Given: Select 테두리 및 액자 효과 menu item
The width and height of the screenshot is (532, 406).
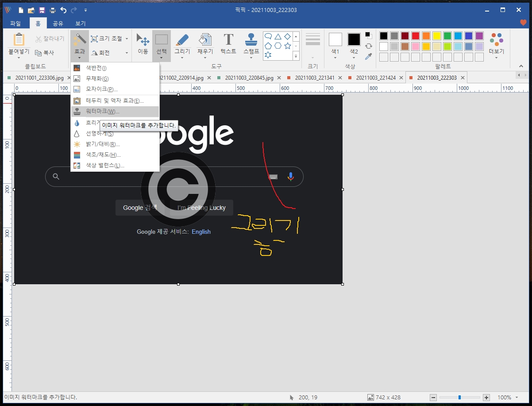Looking at the screenshot, I should (115, 101).
